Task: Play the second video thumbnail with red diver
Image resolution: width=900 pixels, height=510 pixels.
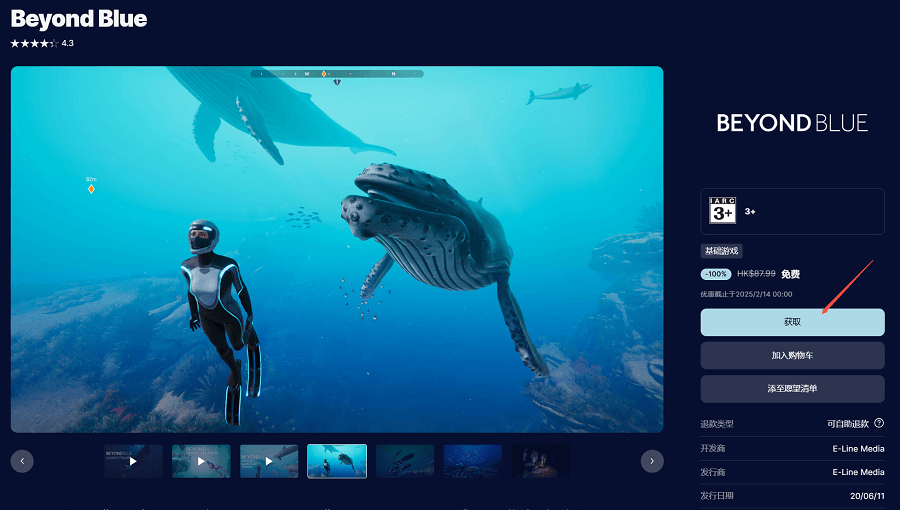Action: (201, 461)
